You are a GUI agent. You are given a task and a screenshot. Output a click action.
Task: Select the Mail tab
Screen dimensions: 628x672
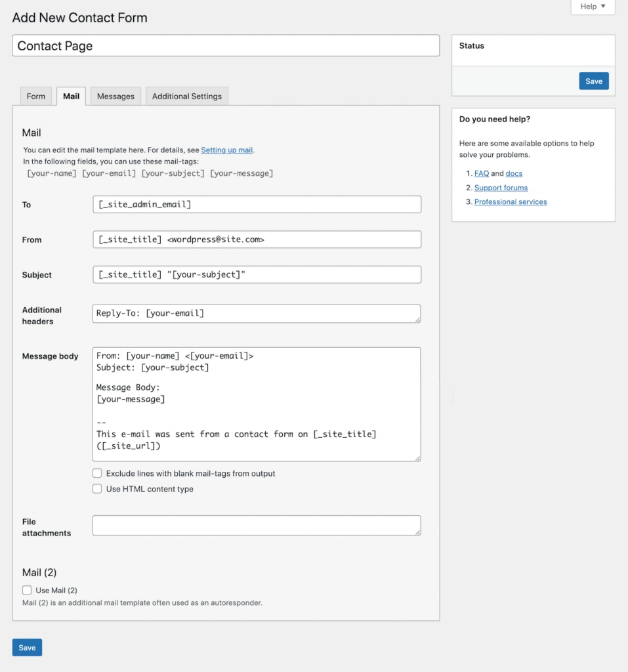(x=71, y=96)
